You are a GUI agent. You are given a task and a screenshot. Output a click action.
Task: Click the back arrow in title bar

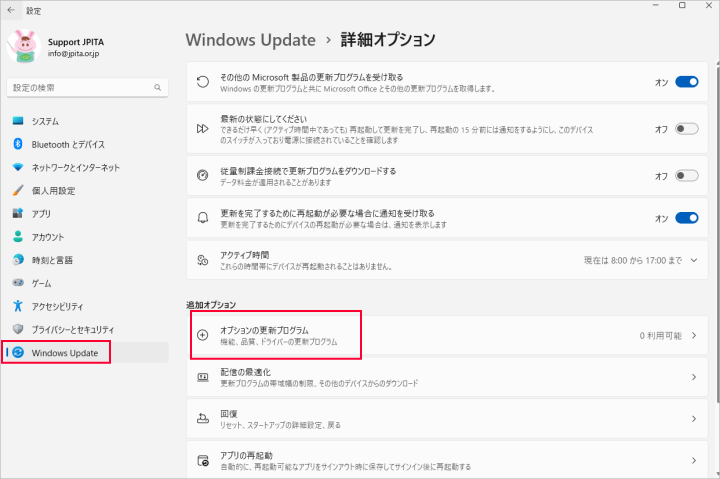pos(11,10)
